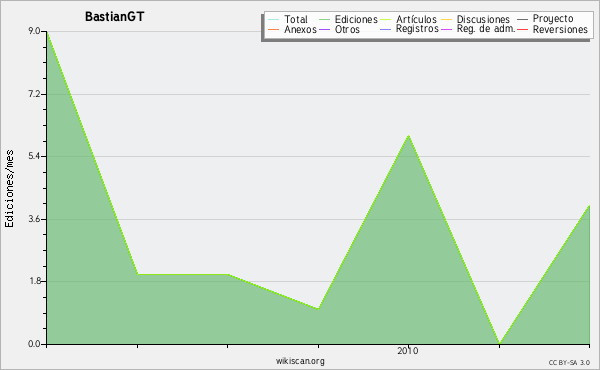The image size is (600, 370).
Task: Click the 3.6 y-axis value
Action: [x=34, y=219]
